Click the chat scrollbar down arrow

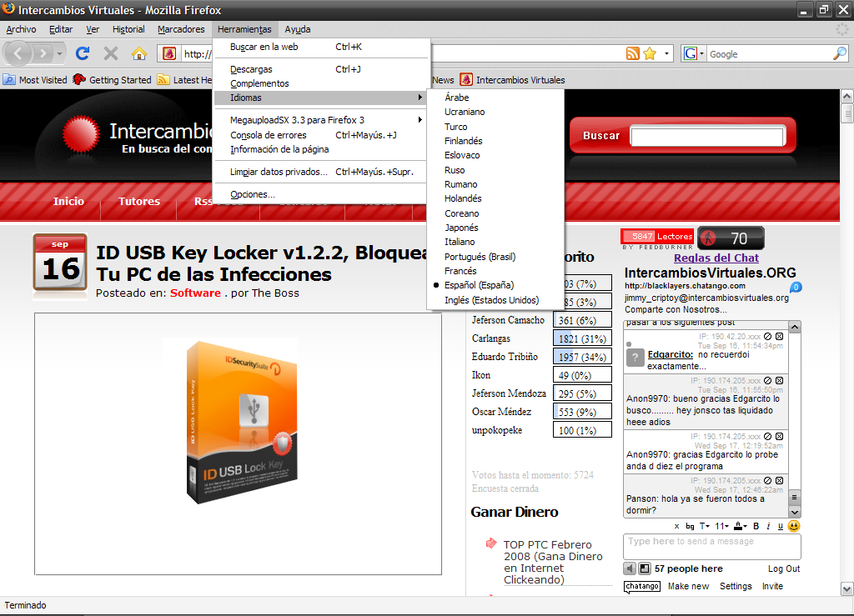click(795, 512)
